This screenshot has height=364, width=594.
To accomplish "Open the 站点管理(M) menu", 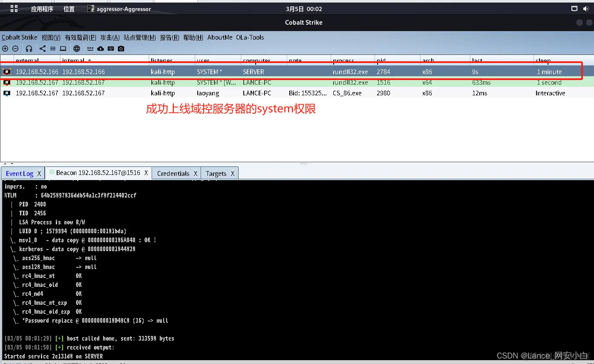I will point(140,37).
